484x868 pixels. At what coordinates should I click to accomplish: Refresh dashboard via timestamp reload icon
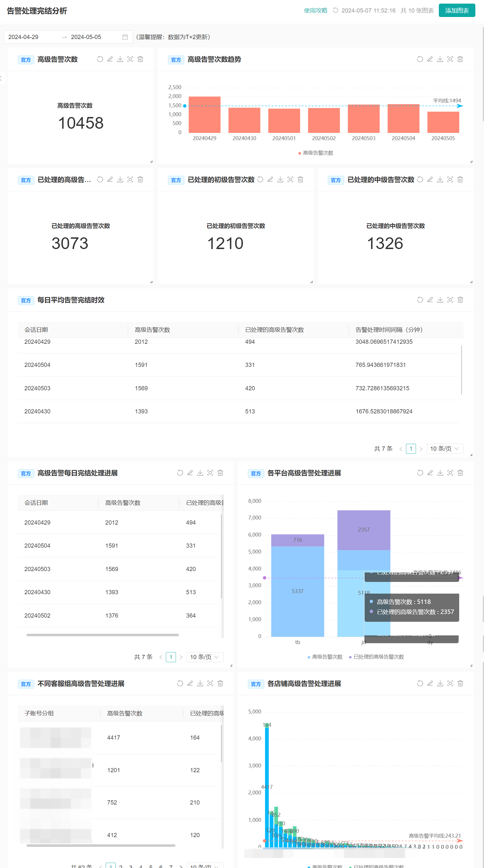point(336,10)
